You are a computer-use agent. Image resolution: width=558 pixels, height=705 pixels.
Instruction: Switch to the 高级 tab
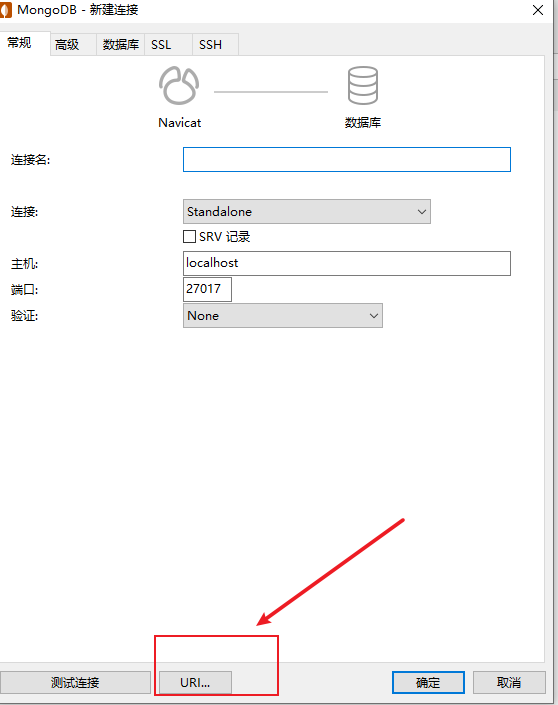[73, 45]
